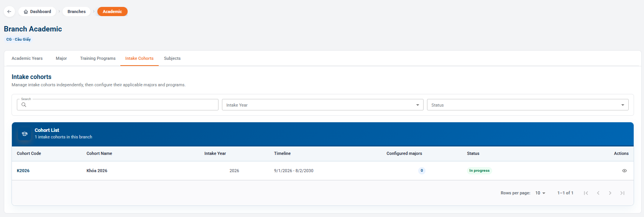Open the Intake Year dropdown
644x217 pixels.
322,105
